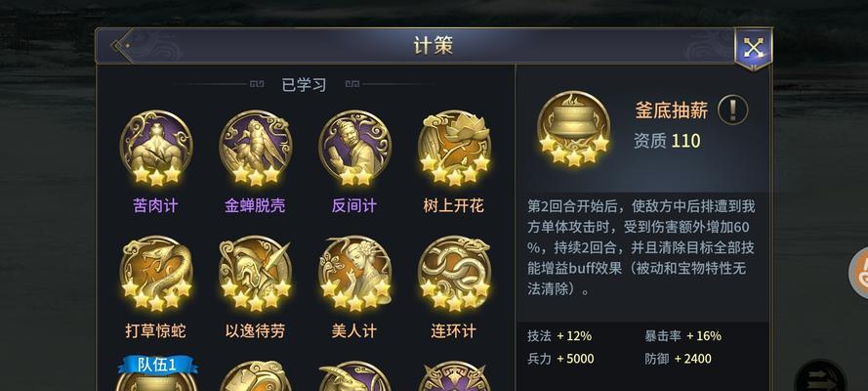The width and height of the screenshot is (868, 391).
Task: Pick the 树上开花 lotus icon
Action: click(x=454, y=147)
